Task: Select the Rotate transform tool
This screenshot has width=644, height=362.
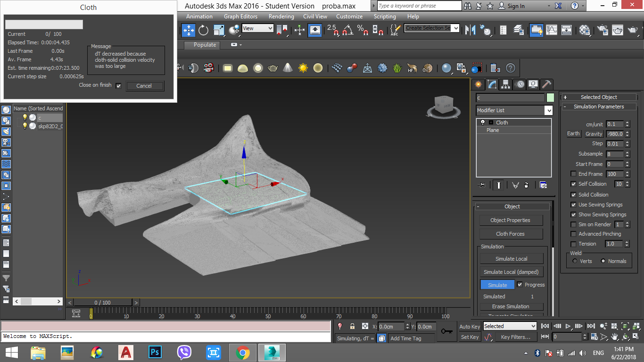Action: click(203, 30)
